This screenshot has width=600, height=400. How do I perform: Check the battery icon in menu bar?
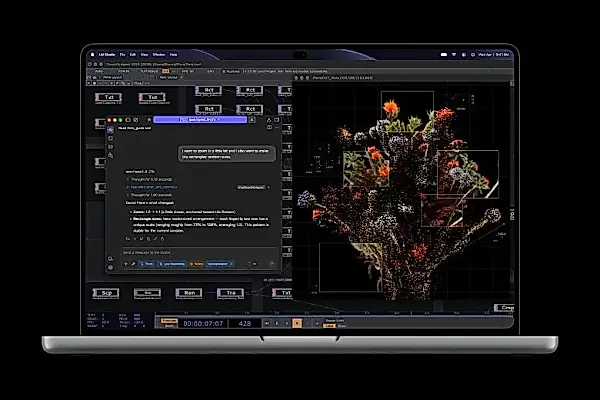click(444, 55)
